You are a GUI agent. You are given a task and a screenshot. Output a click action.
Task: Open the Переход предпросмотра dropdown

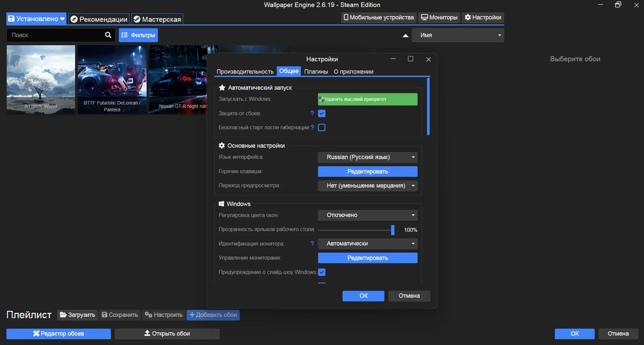click(368, 186)
